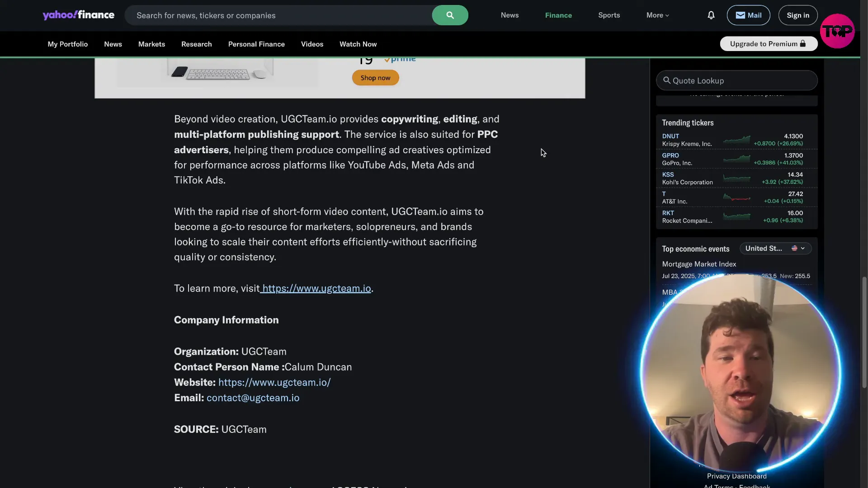Click Upgrade to Premium button

click(x=769, y=43)
